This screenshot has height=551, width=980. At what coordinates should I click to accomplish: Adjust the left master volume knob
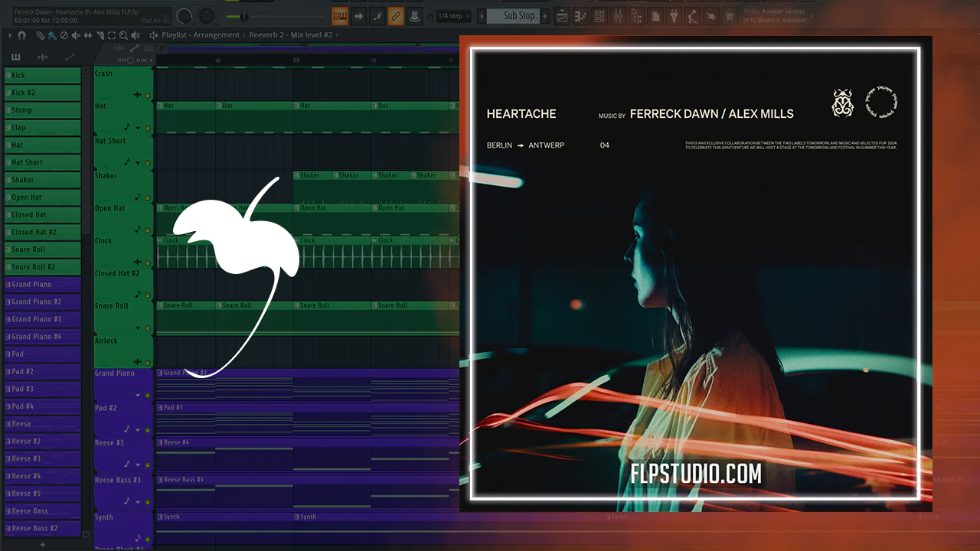point(184,15)
